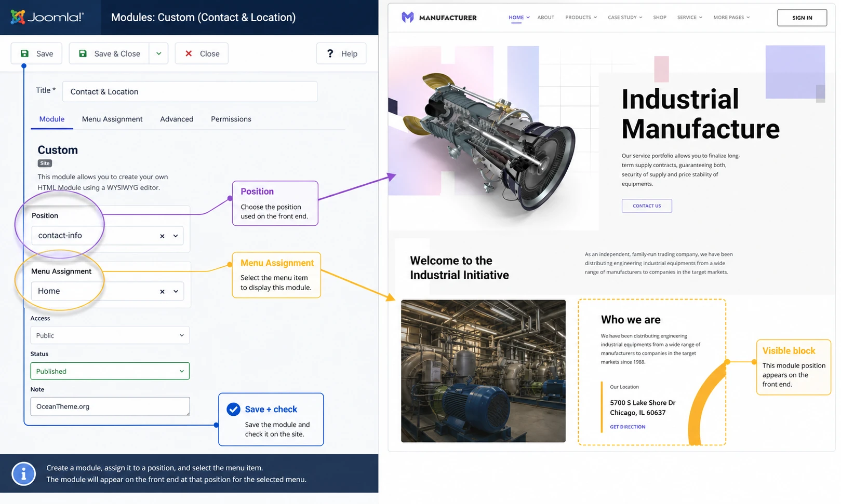The width and height of the screenshot is (841, 504).
Task: Click the Who we are heading
Action: [x=631, y=320]
